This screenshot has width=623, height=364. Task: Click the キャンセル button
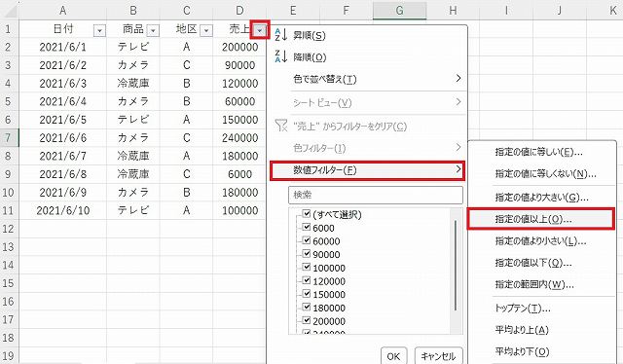click(x=438, y=356)
